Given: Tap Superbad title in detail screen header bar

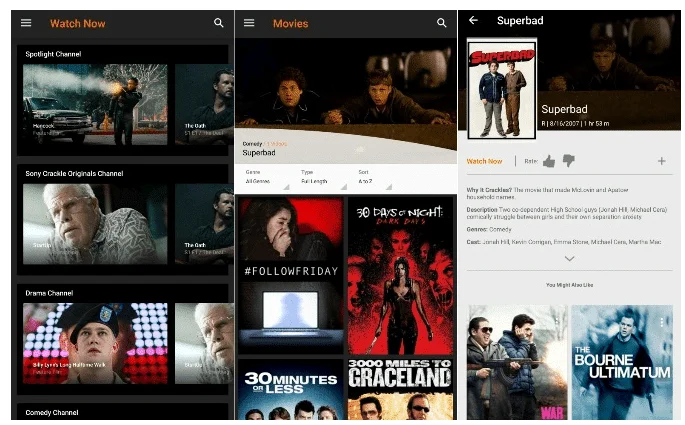Looking at the screenshot, I should point(520,21).
